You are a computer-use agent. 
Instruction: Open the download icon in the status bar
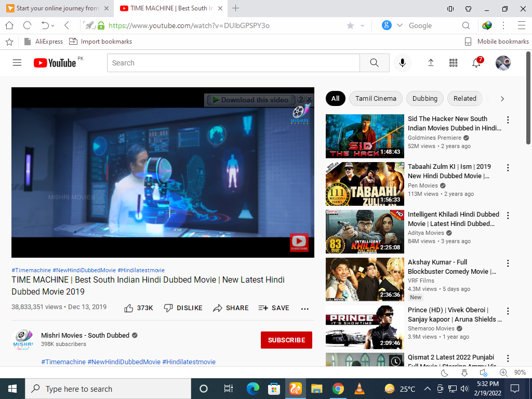[464, 373]
